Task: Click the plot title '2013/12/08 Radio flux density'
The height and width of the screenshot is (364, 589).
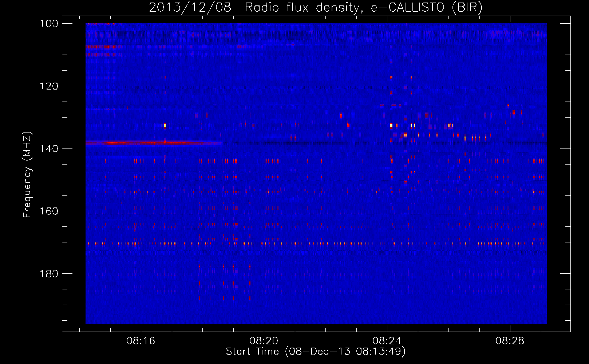Action: click(316, 8)
